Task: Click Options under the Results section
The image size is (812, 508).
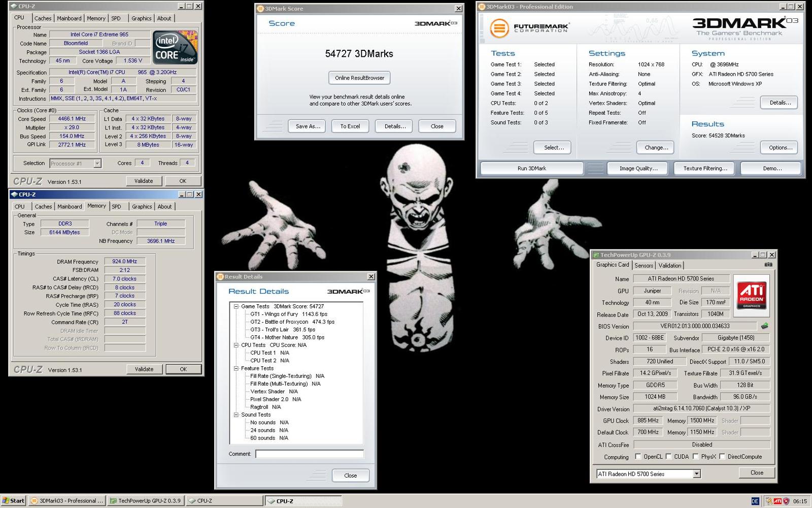Action: pyautogui.click(x=780, y=147)
